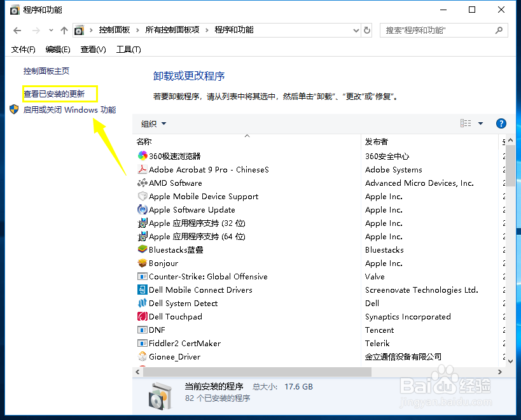Select the Adobe Acrobat 9 Pro icon

pos(142,169)
